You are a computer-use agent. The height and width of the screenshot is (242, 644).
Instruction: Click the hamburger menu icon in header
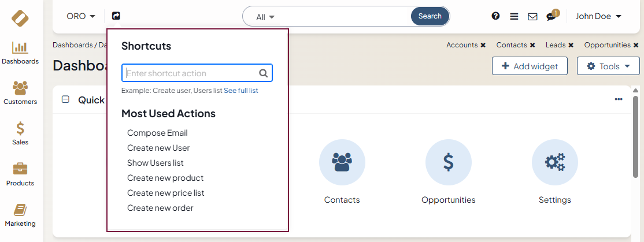[x=514, y=16]
